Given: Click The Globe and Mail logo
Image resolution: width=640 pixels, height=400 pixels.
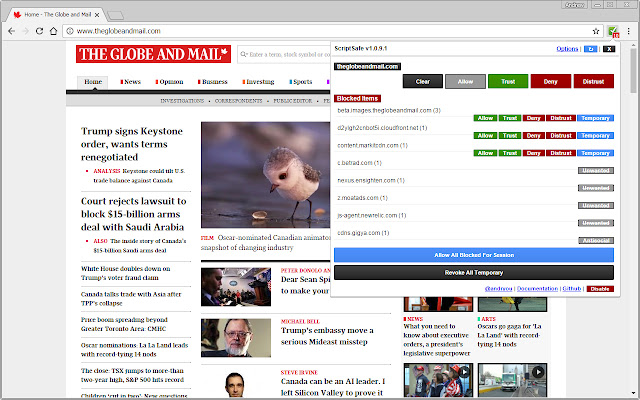Looking at the screenshot, I should (x=153, y=54).
